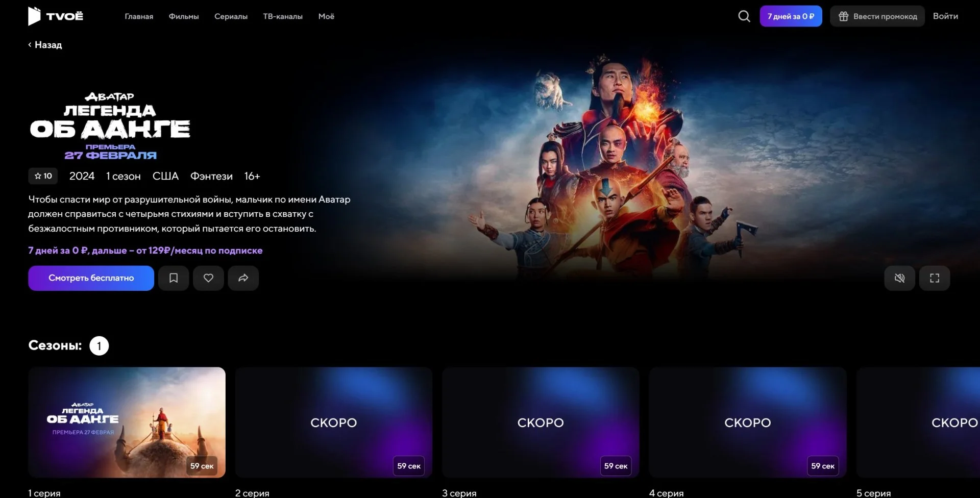The height and width of the screenshot is (498, 980).
Task: Click subscription offer text from 129₽
Action: coord(145,251)
